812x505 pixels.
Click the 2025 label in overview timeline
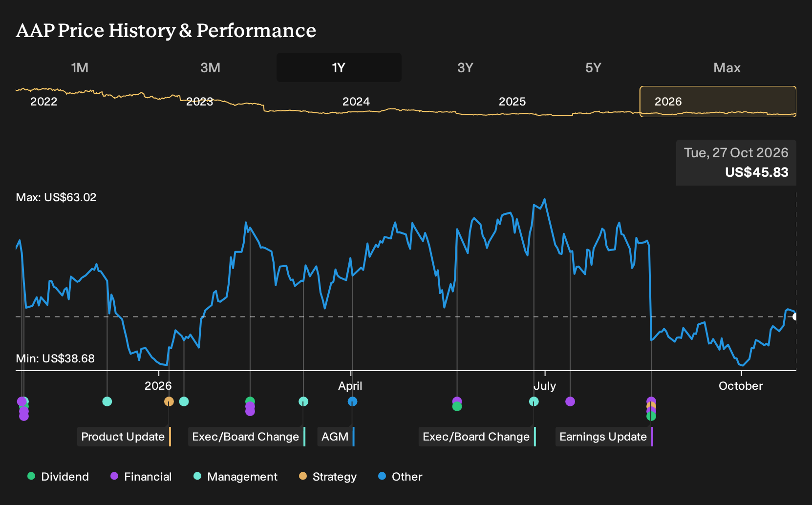[513, 102]
